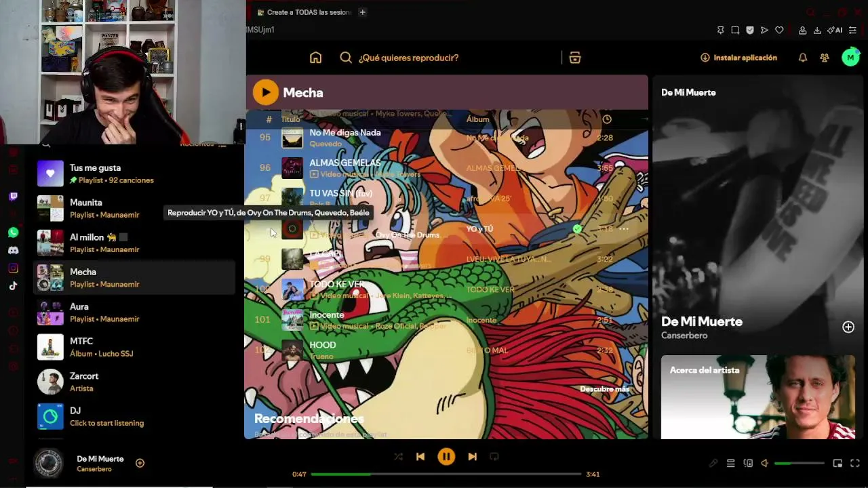Open the connect to device icon
Image resolution: width=868 pixels, height=488 pixels.
click(x=748, y=464)
